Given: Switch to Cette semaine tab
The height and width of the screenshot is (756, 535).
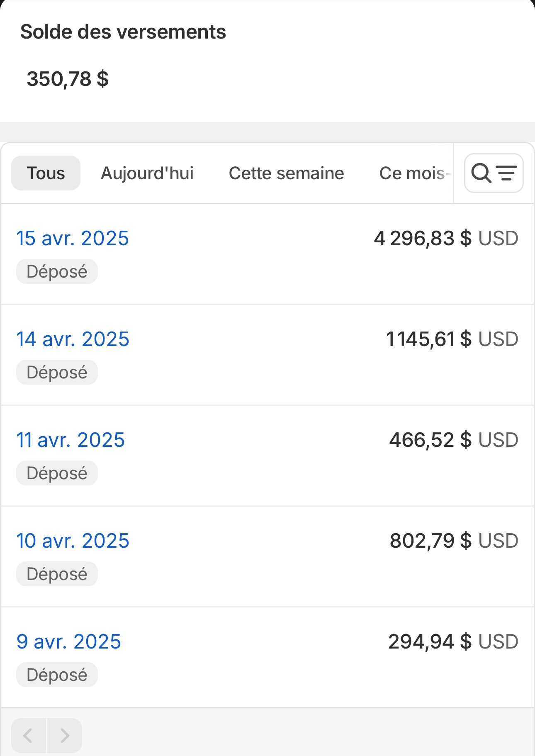Looking at the screenshot, I should coord(286,173).
